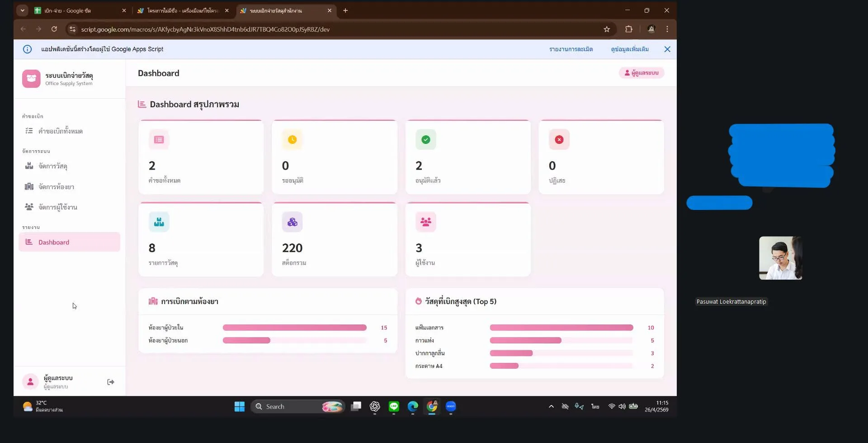Click the ห้องยาผู้ป่วยนอก progress bar
The height and width of the screenshot is (443, 868).
click(294, 340)
